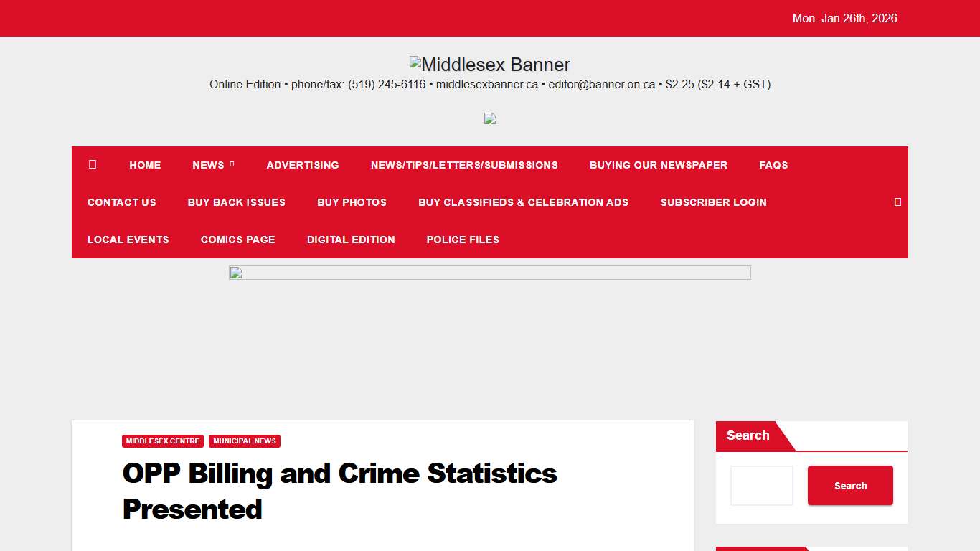
Task: Click the broken header image placeholder
Action: point(490,118)
